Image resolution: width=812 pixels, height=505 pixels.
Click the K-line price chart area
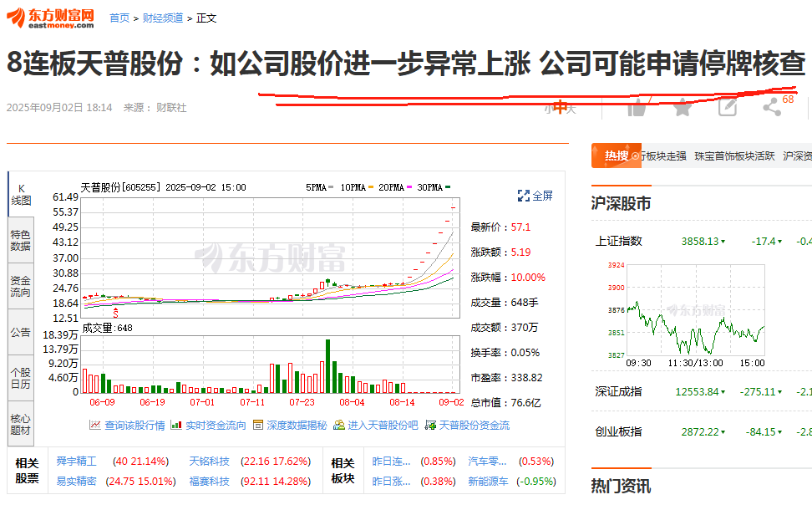click(x=271, y=258)
